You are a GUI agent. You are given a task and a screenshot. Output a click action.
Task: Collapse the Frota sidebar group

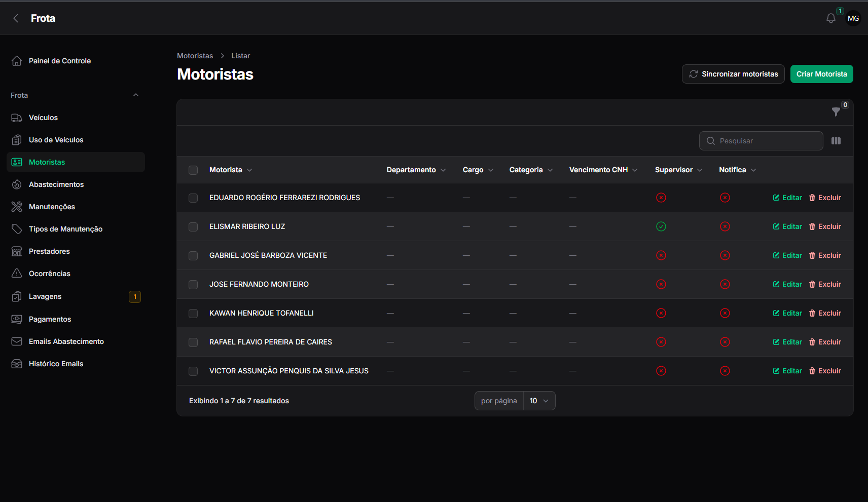coord(136,95)
